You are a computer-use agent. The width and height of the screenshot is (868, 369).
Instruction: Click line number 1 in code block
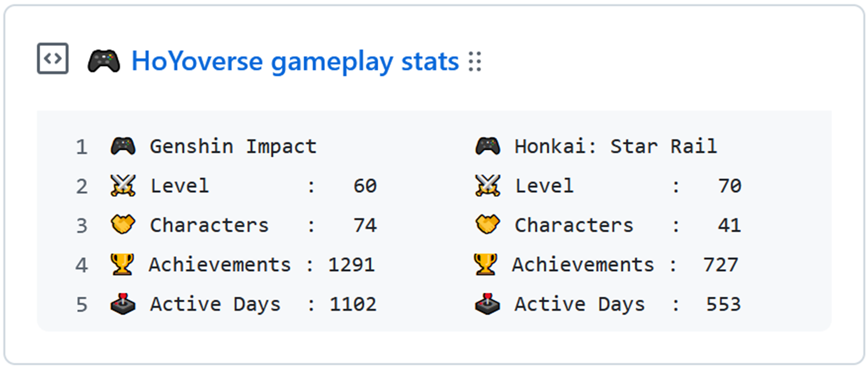(82, 147)
